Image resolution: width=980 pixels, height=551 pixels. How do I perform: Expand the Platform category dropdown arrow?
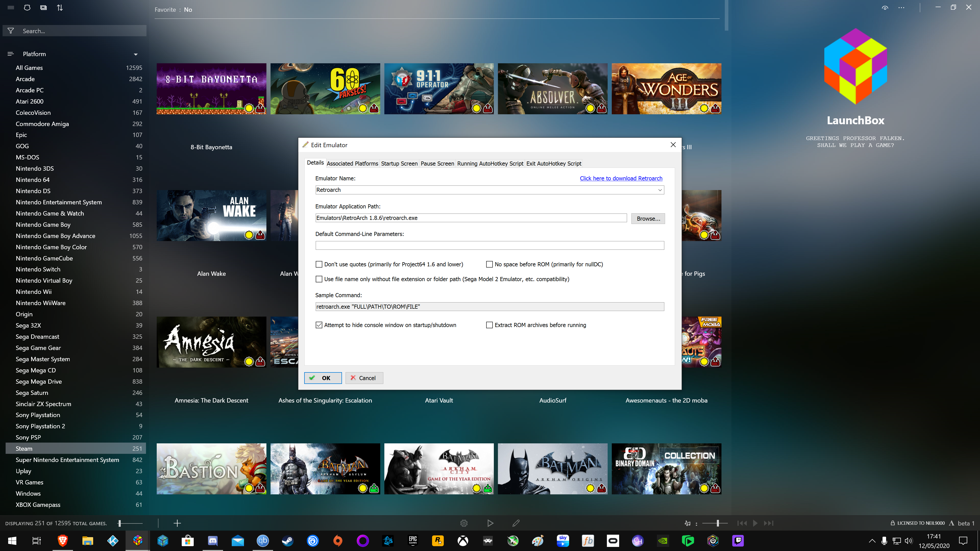(x=136, y=54)
